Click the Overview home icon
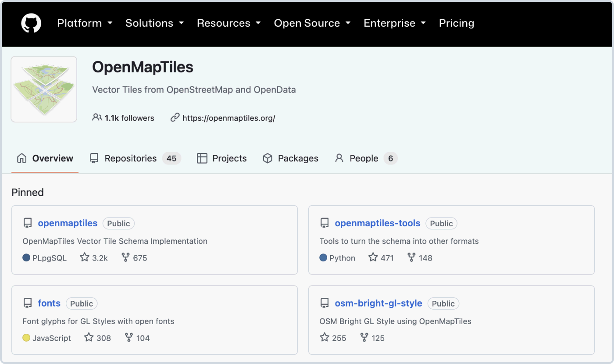Screen dimensions: 614x364 21,158
